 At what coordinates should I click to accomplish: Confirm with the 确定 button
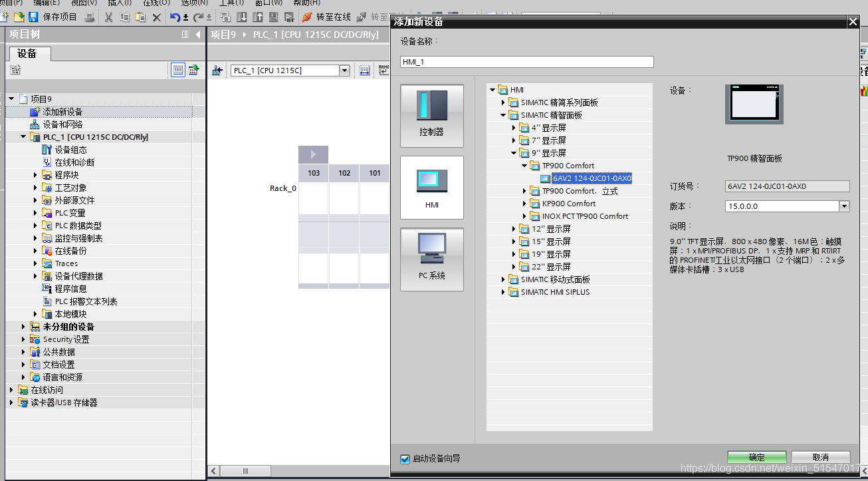click(757, 457)
